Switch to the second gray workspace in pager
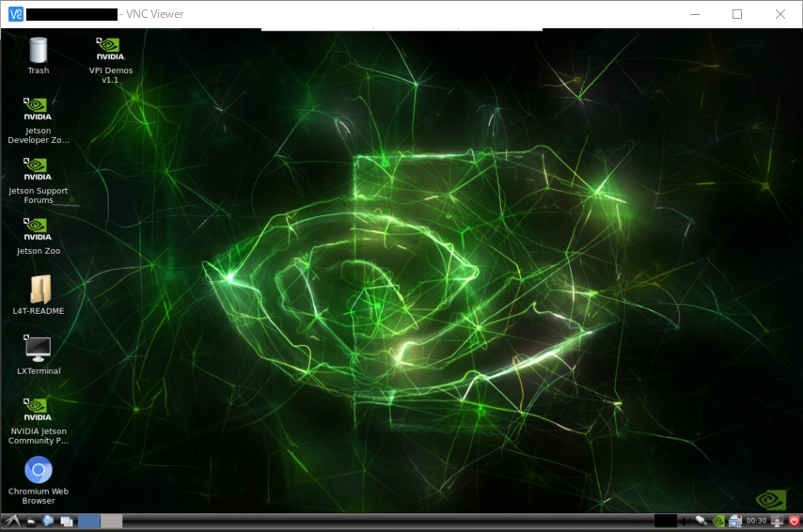 (x=112, y=522)
